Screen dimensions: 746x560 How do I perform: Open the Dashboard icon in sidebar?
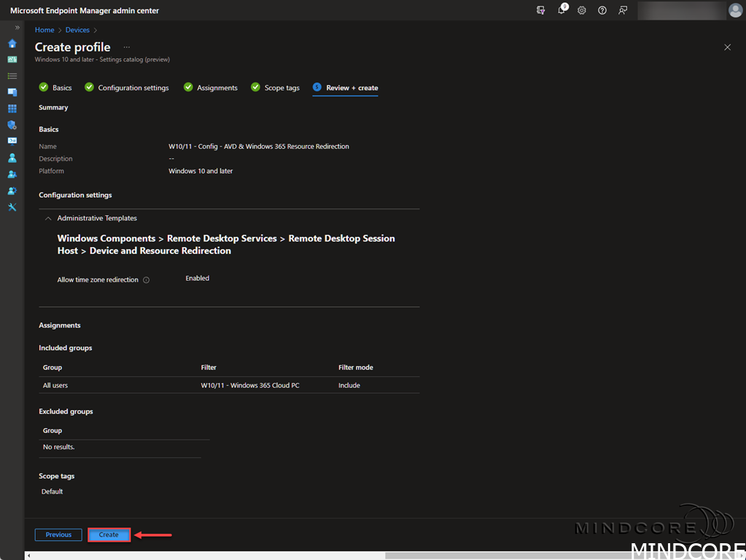click(x=12, y=59)
